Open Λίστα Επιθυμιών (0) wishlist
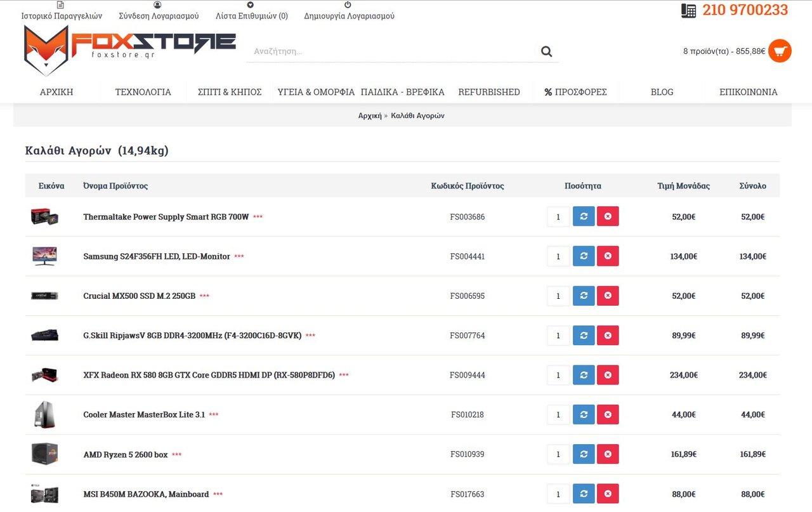This screenshot has width=812, height=512. [x=252, y=11]
